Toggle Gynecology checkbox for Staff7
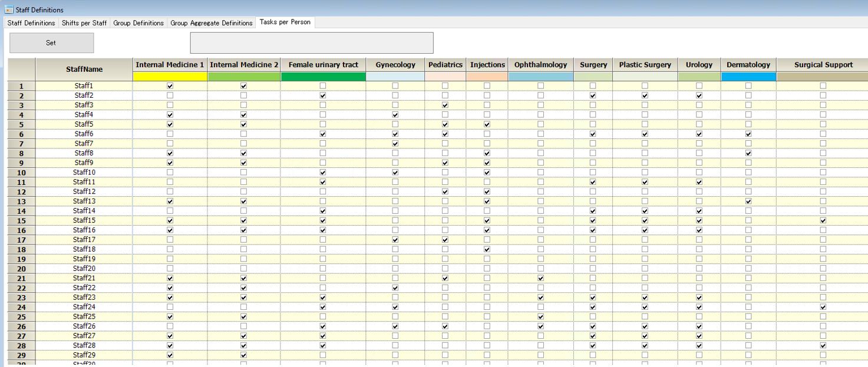This screenshot has width=868, height=367. (x=395, y=144)
